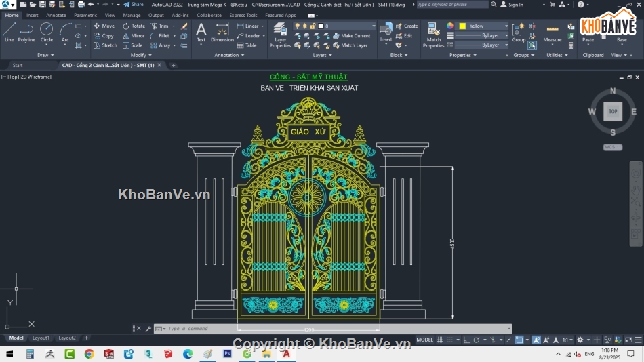Click the keyword search box

pos(452,5)
